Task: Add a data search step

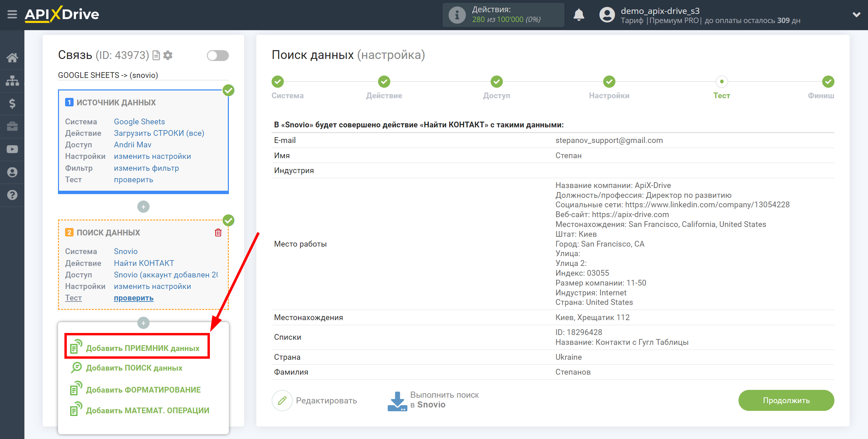Action: tap(126, 368)
